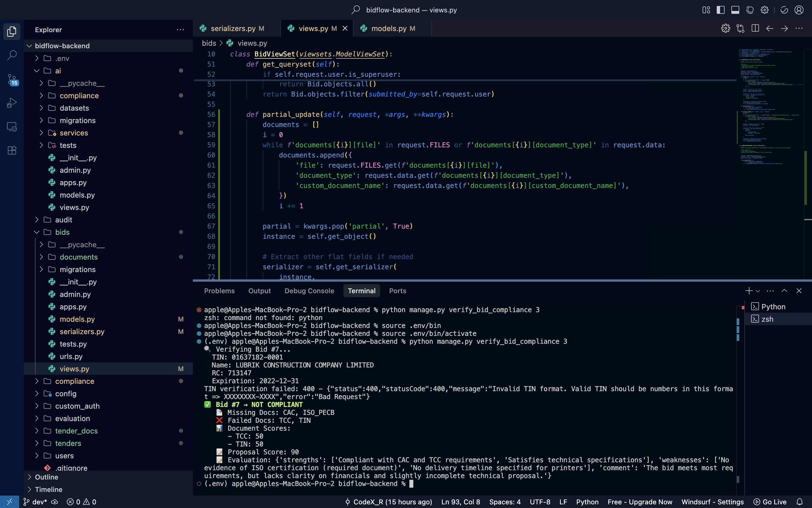Click the command center search icon
The image size is (812, 508).
[355, 10]
